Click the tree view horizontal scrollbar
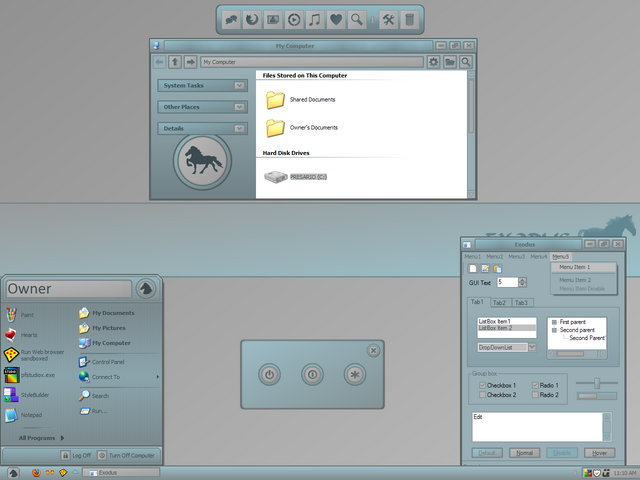The image size is (640, 480). (x=576, y=354)
